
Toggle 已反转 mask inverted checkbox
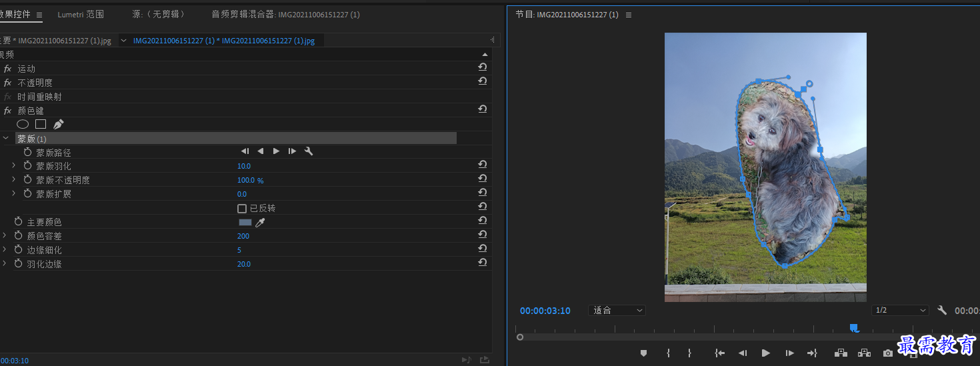click(x=242, y=209)
